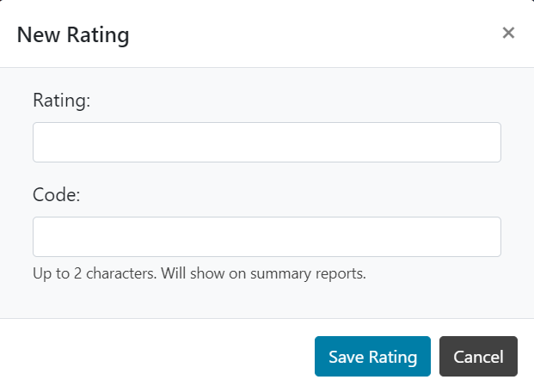Close the New Rating dialog with X
The height and width of the screenshot is (392, 534).
508,33
